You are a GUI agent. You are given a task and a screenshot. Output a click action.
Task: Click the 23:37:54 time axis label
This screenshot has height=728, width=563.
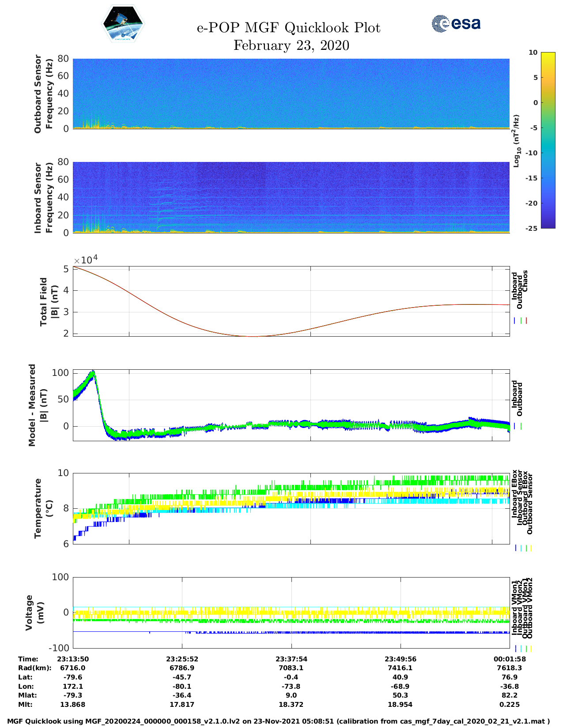tap(291, 659)
